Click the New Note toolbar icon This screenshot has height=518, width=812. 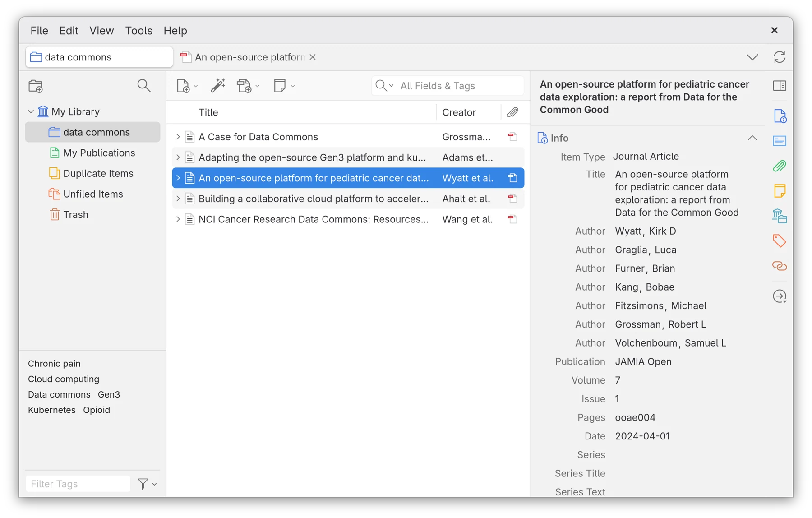(284, 86)
